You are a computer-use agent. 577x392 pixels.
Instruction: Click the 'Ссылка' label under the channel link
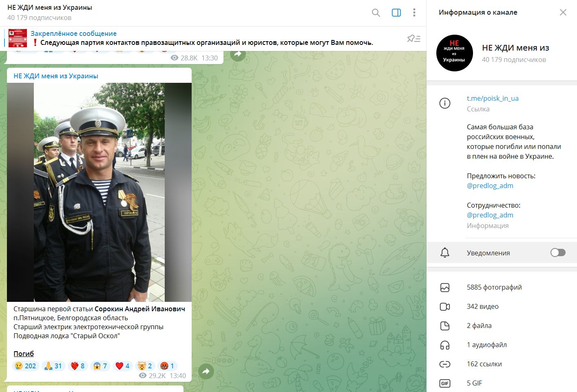478,109
